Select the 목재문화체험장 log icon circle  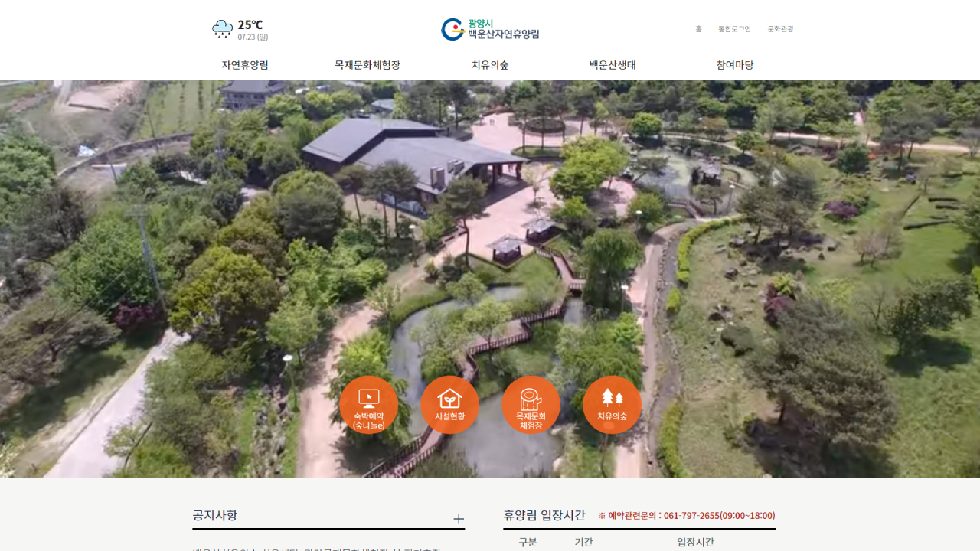[x=531, y=405]
